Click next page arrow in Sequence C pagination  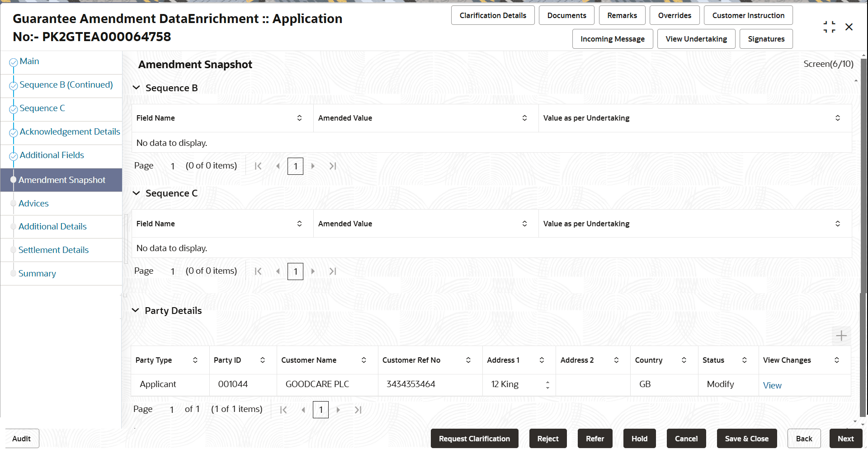click(313, 271)
